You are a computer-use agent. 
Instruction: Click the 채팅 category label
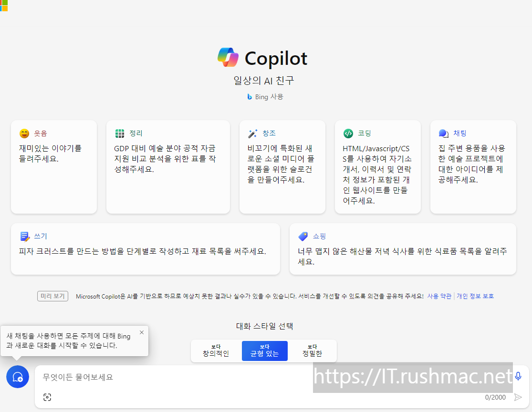pos(460,133)
